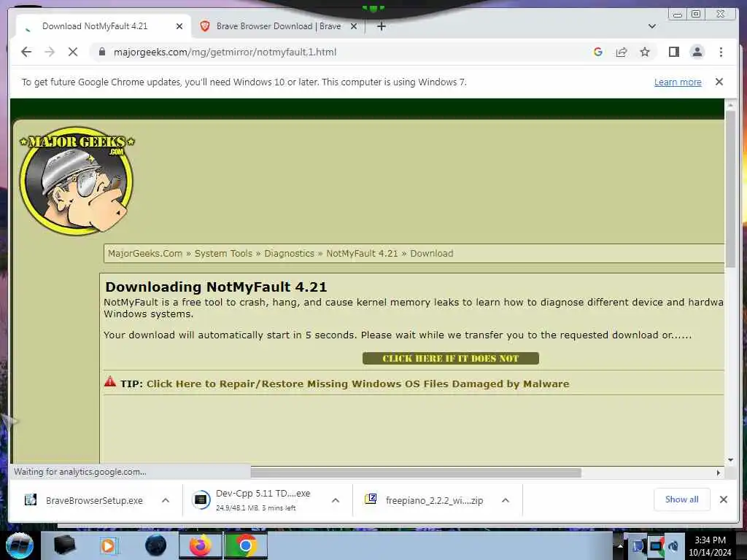Screen dimensions: 747x560
Task: Click the horizontal scrollbar thumb
Action: coord(415,472)
